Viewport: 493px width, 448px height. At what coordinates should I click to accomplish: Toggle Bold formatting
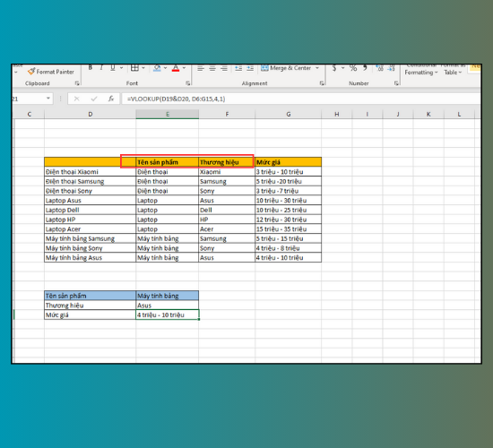(91, 67)
